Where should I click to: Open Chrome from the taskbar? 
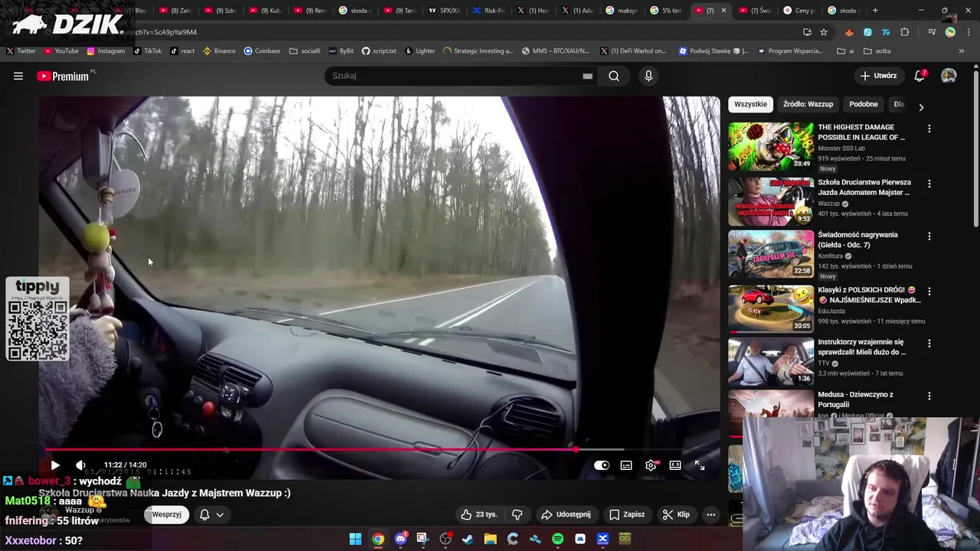[x=378, y=539]
